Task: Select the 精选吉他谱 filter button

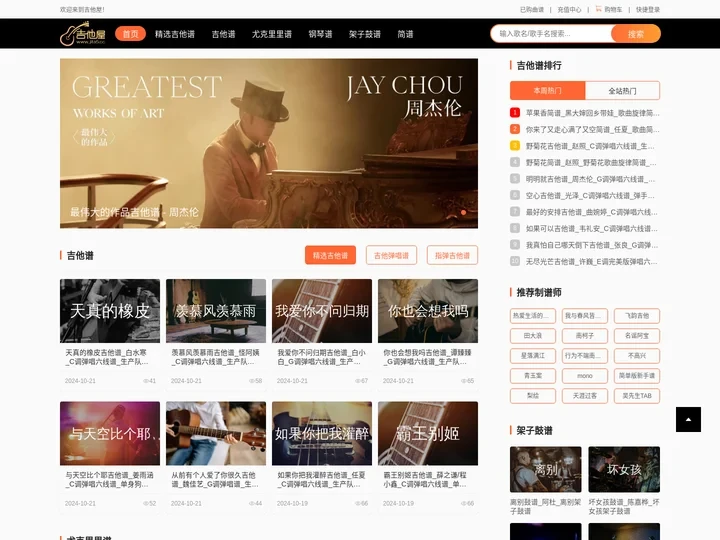Action: [x=330, y=255]
